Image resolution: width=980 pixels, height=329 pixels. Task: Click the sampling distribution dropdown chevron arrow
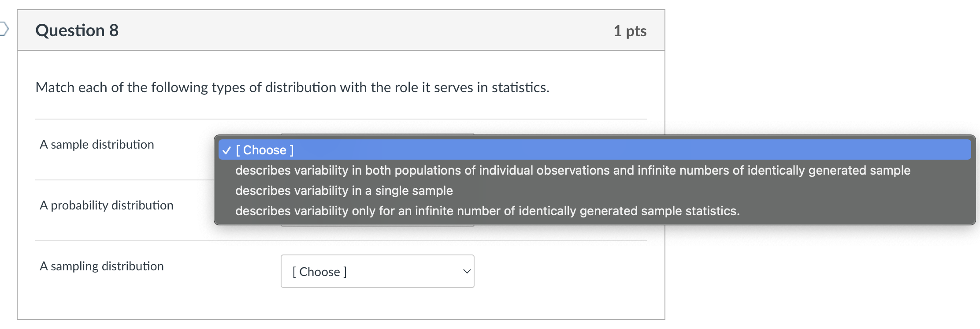click(467, 272)
